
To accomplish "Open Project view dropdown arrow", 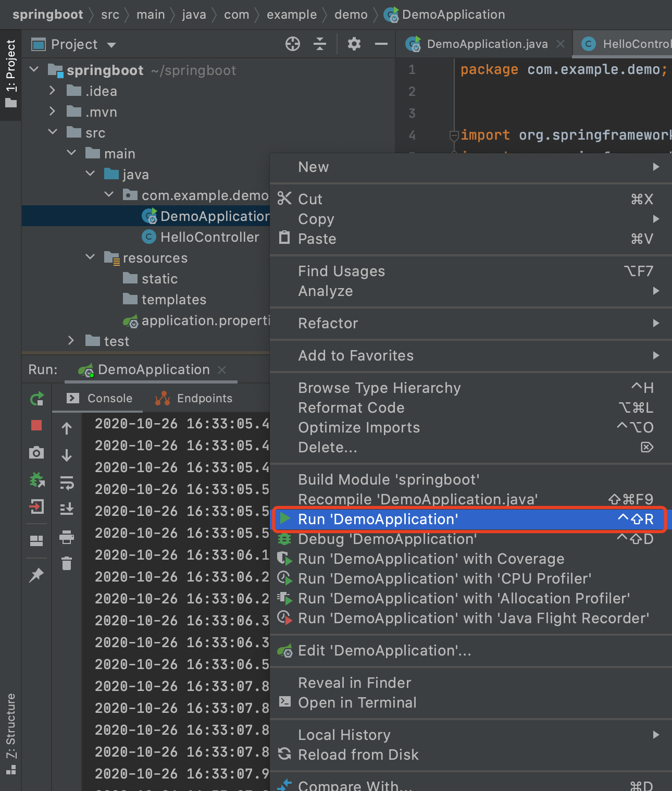I will tap(111, 45).
